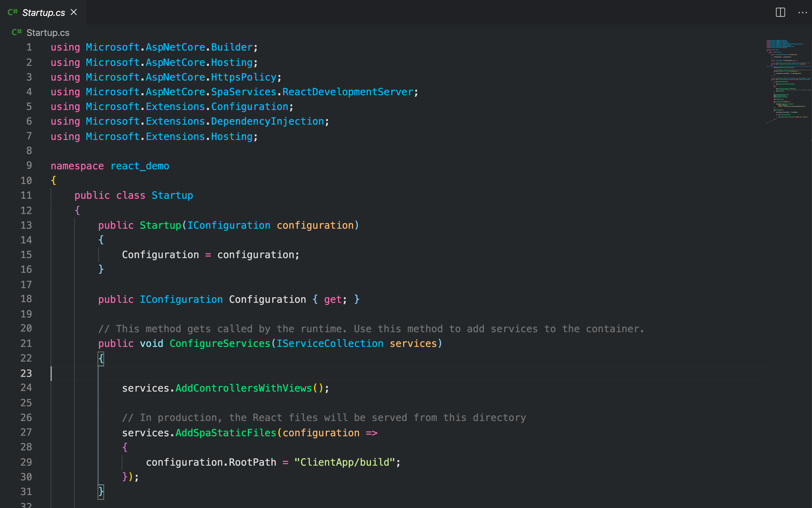812x508 pixels.
Task: Click the highlighted opening brace on line 22
Action: click(x=101, y=358)
